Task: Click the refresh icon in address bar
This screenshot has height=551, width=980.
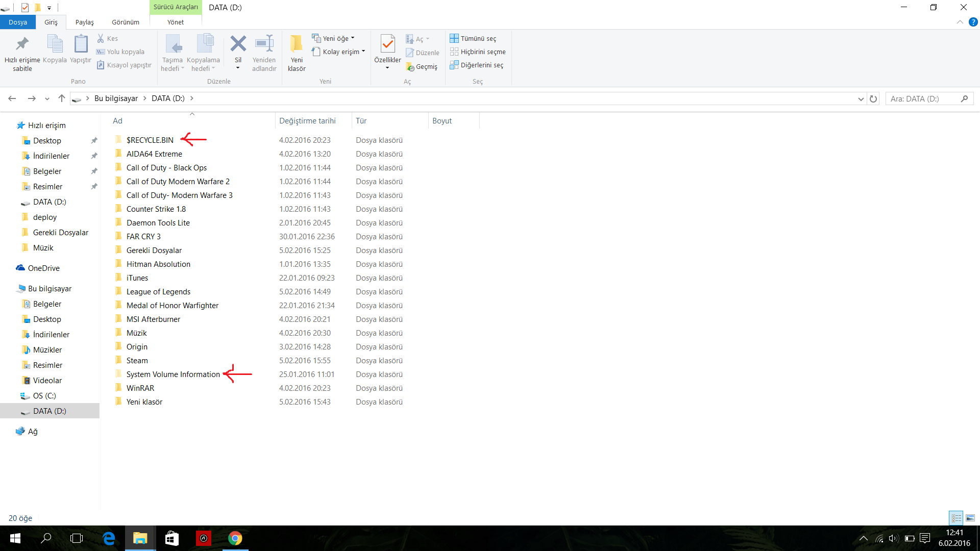Action: coord(873,99)
